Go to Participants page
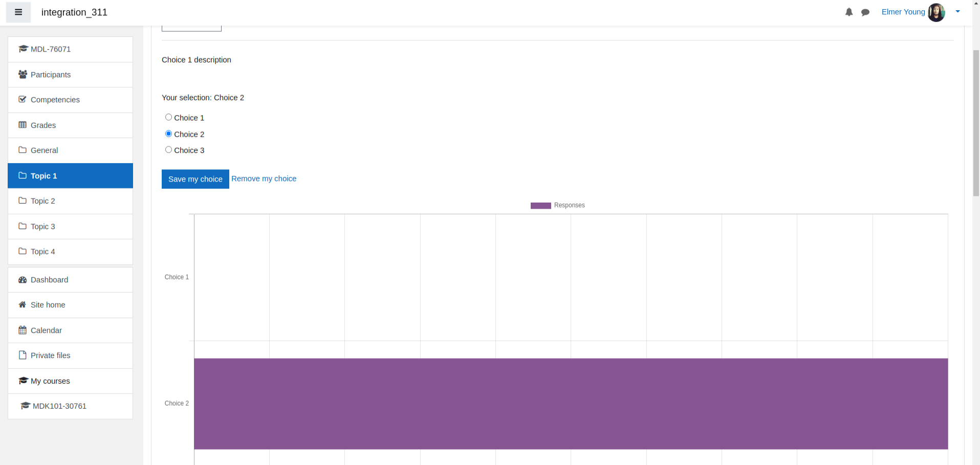Screen dimensions: 980x465 click(x=70, y=75)
